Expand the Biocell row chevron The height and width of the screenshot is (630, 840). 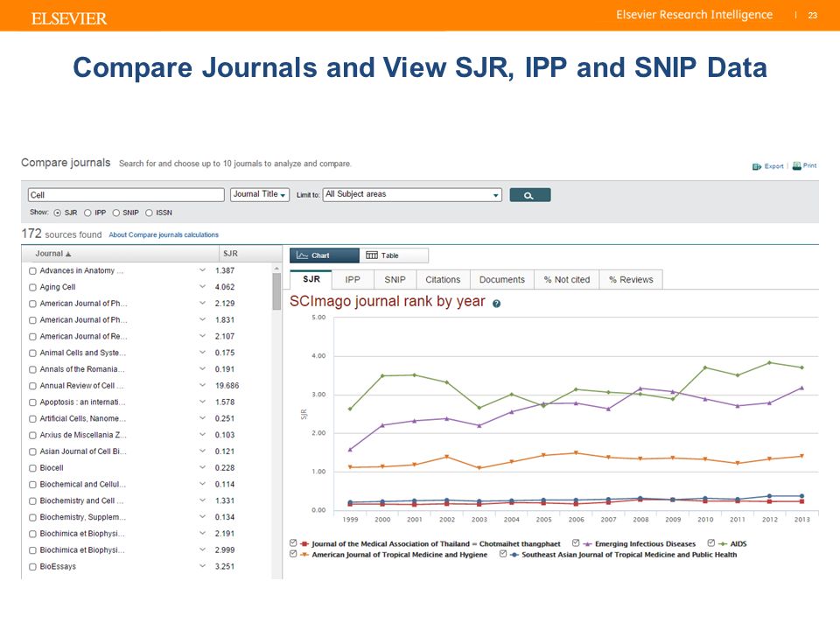click(x=202, y=467)
